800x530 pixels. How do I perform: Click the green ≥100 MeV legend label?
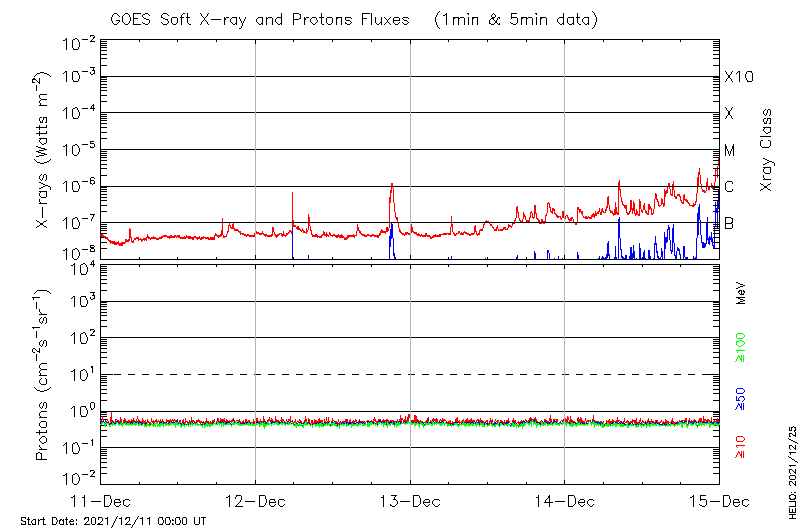pyautogui.click(x=741, y=348)
